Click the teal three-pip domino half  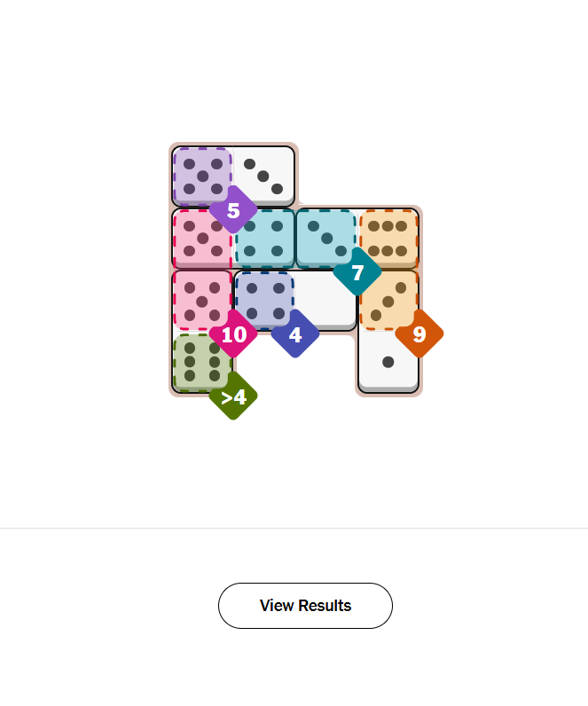click(325, 236)
